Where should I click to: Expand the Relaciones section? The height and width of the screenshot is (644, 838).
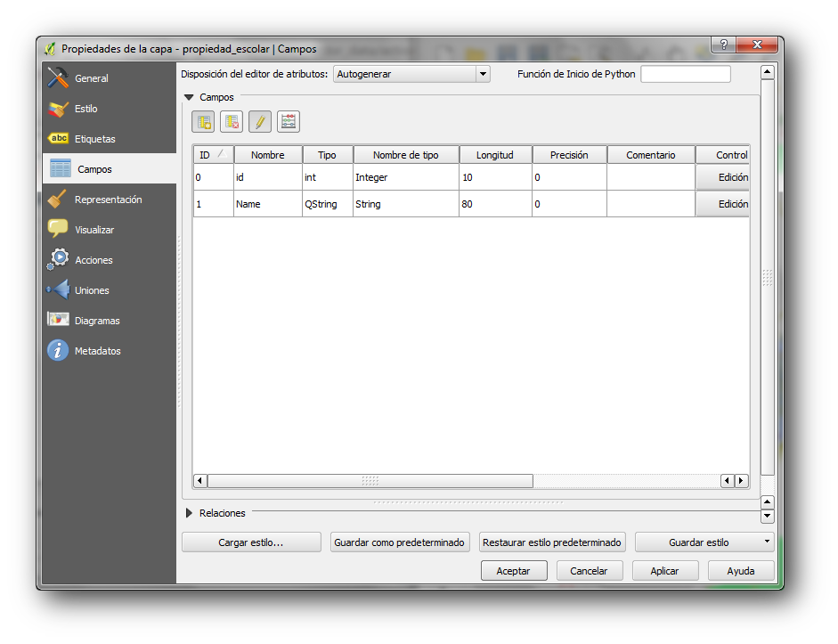click(189, 513)
